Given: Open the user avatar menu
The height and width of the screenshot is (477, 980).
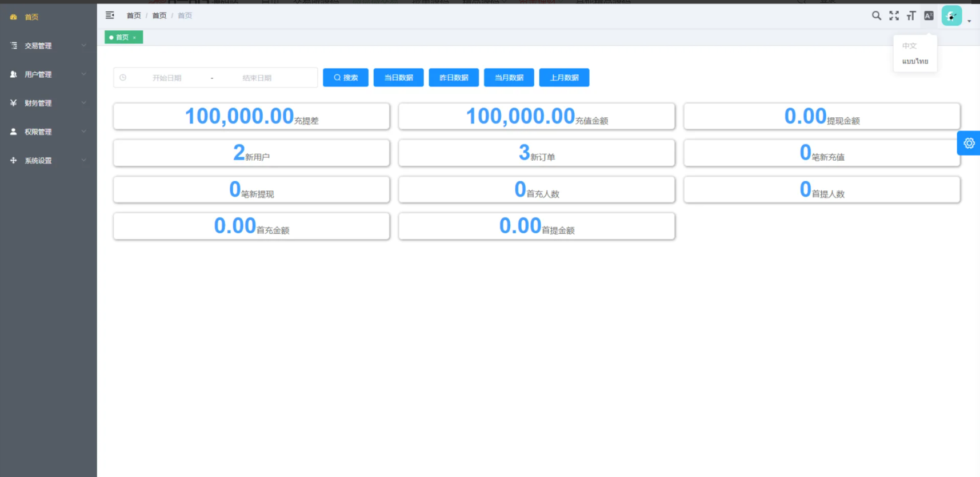Looking at the screenshot, I should click(951, 17).
